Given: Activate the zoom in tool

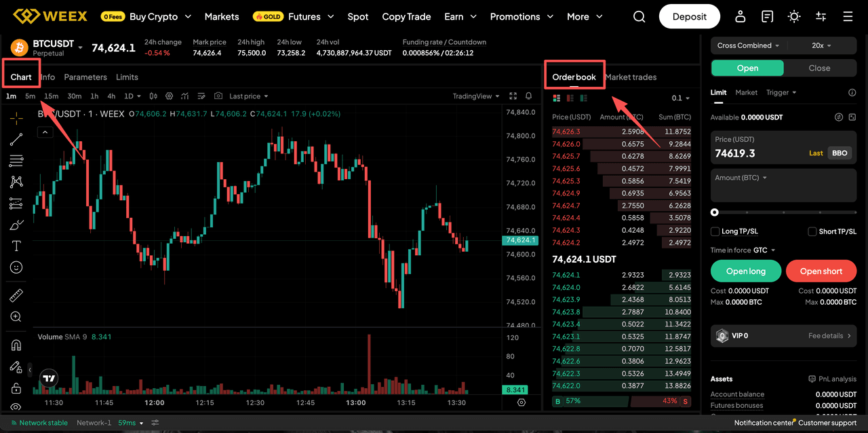Looking at the screenshot, I should tap(16, 317).
